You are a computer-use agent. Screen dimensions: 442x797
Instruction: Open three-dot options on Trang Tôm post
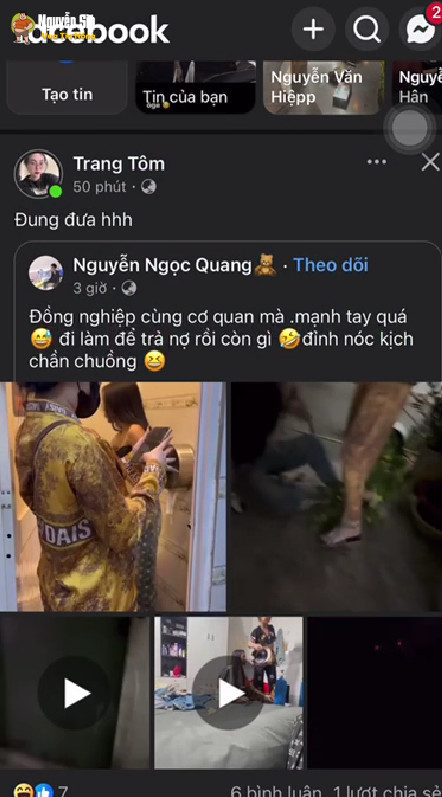point(376,162)
